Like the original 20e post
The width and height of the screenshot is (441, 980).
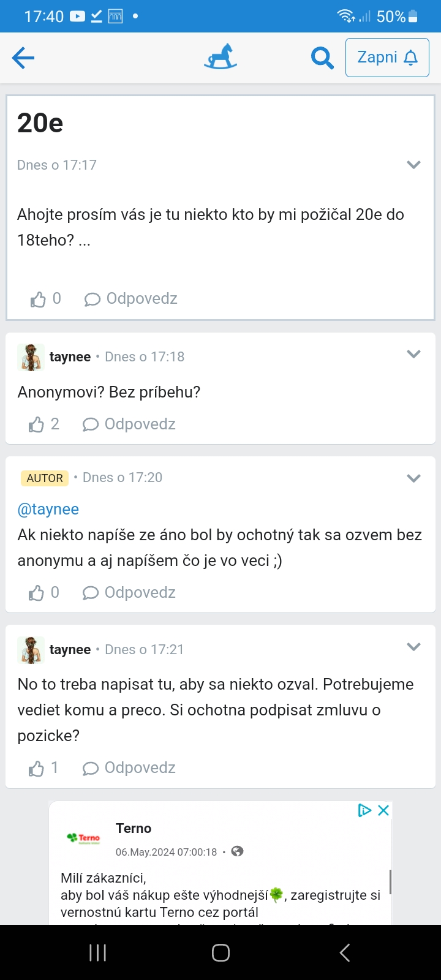click(39, 299)
